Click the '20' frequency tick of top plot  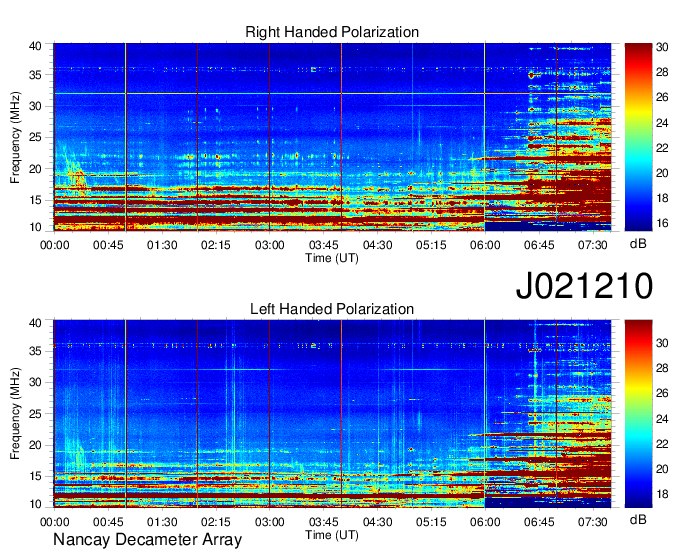35,169
